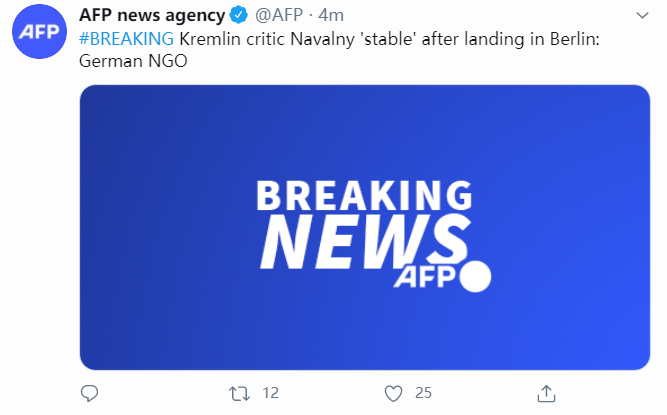The image size is (667, 415).
Task: Click the retweet count of 12
Action: click(270, 392)
